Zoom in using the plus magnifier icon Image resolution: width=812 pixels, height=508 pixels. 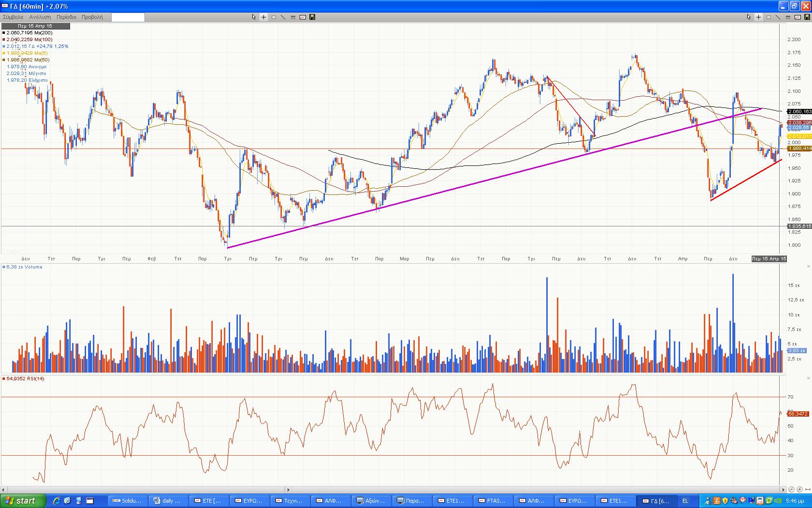coord(799,489)
